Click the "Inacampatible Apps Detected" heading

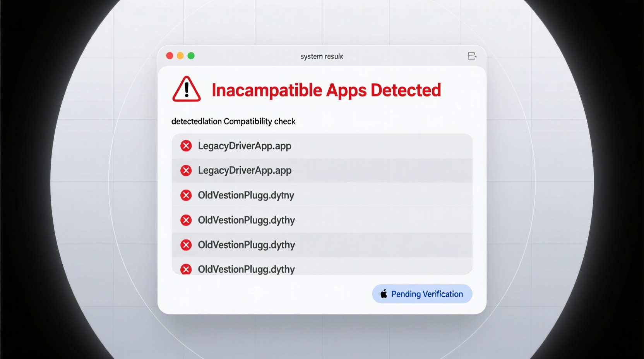click(x=326, y=90)
